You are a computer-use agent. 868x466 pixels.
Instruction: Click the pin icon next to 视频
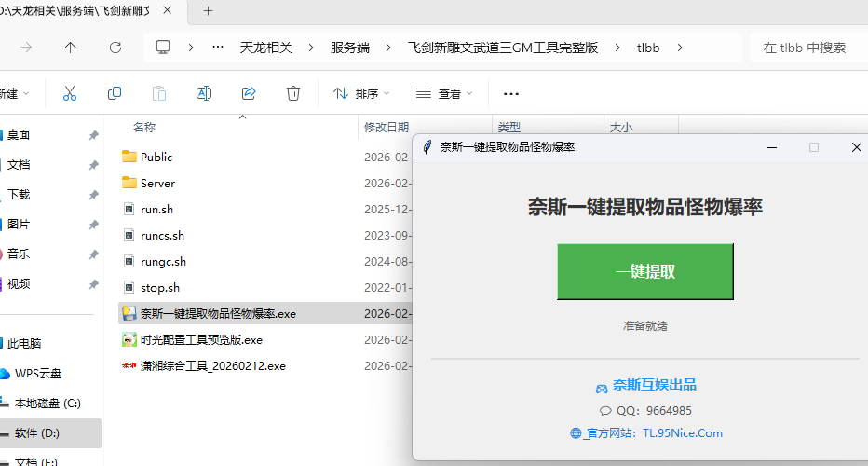pyautogui.click(x=93, y=285)
